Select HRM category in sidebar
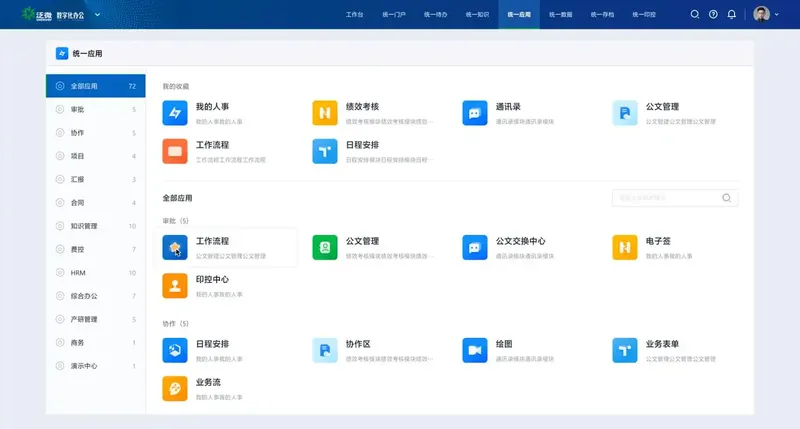The width and height of the screenshot is (800, 429). 95,273
